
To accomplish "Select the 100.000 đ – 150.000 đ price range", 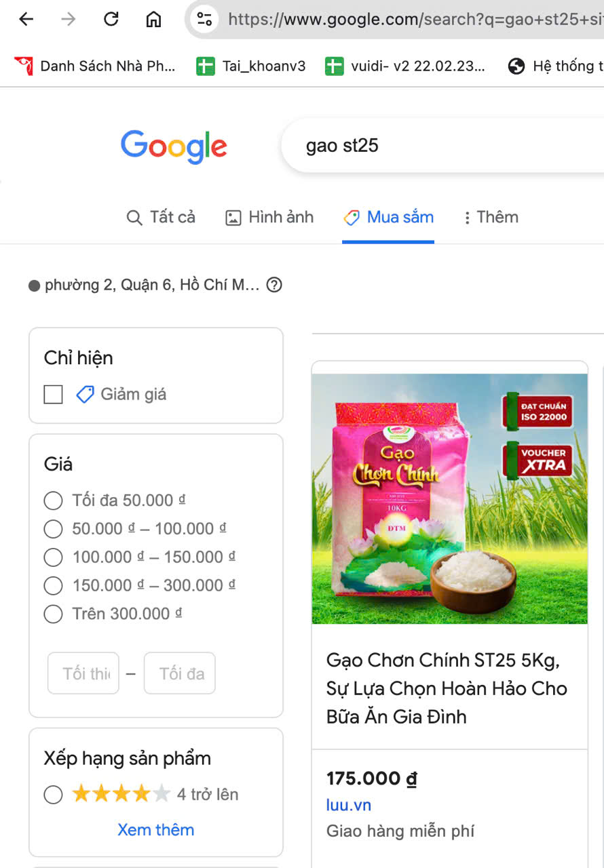I will [x=53, y=557].
